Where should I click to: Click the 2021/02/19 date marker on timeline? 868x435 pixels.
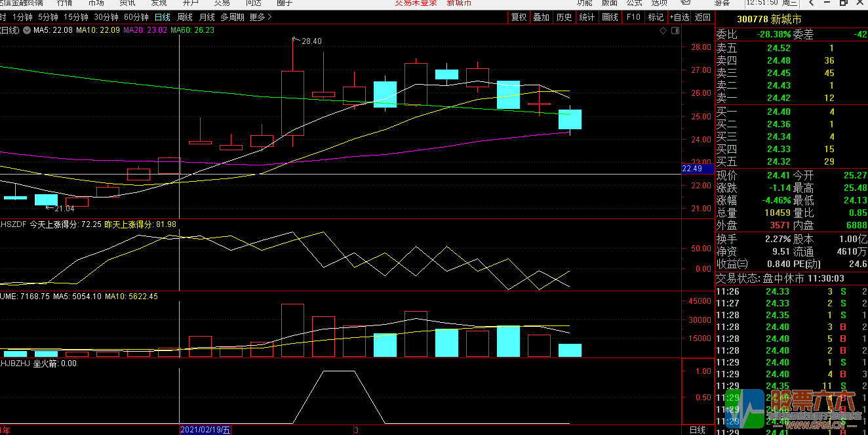(205, 430)
